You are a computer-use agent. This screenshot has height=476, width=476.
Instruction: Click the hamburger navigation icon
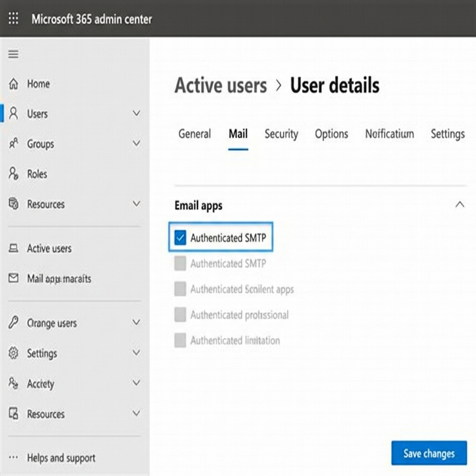pyautogui.click(x=13, y=54)
